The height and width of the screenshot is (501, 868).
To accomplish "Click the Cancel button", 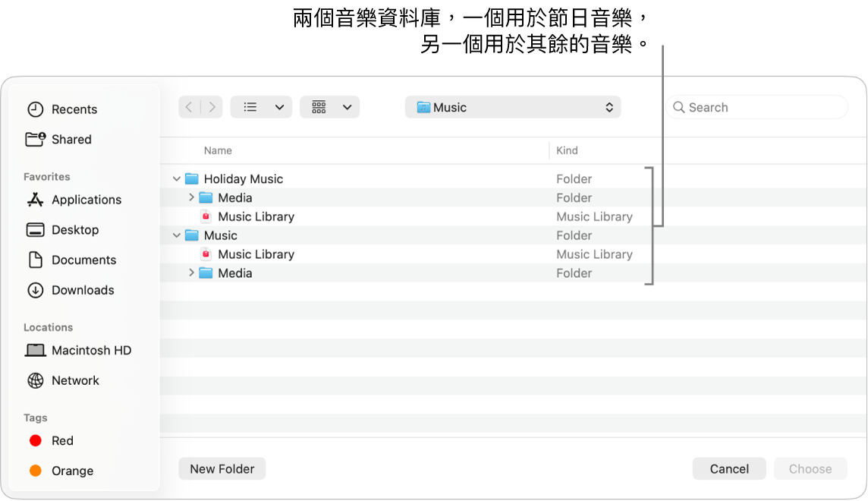I will pos(729,469).
